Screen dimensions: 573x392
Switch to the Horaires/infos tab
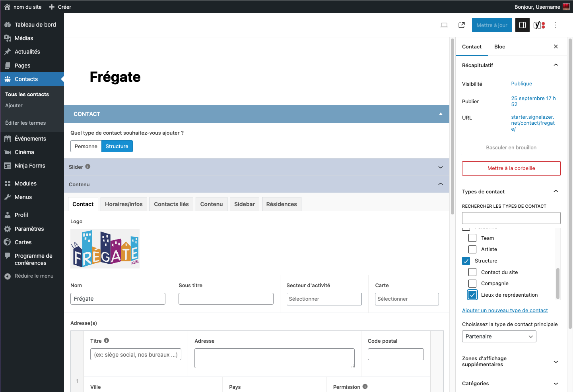point(124,204)
